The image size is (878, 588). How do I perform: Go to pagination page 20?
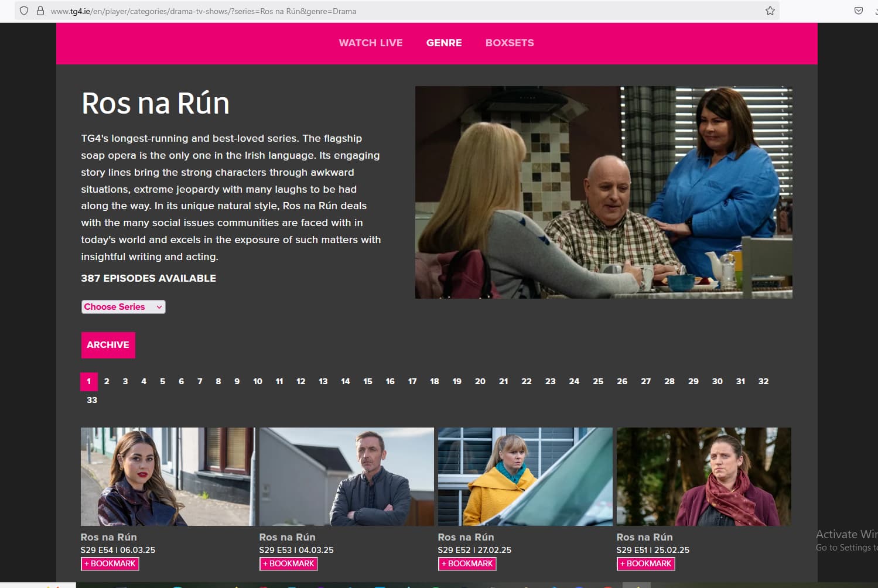[480, 381]
